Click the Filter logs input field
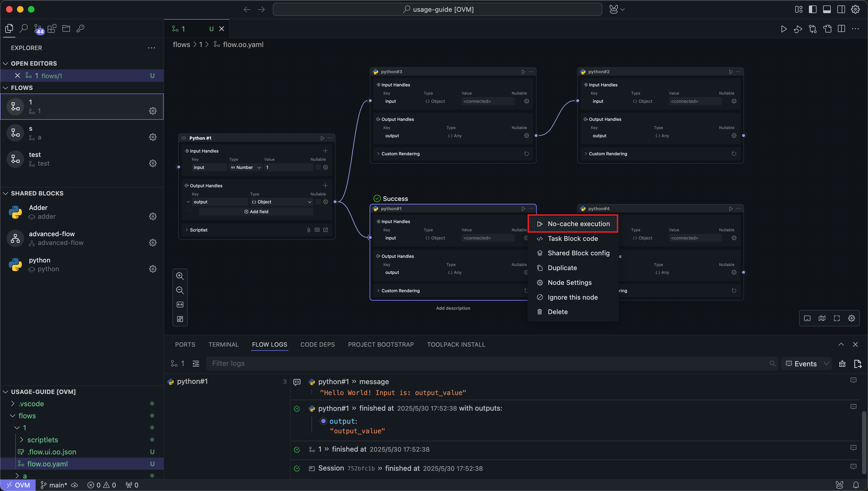The image size is (868, 491). point(486,363)
